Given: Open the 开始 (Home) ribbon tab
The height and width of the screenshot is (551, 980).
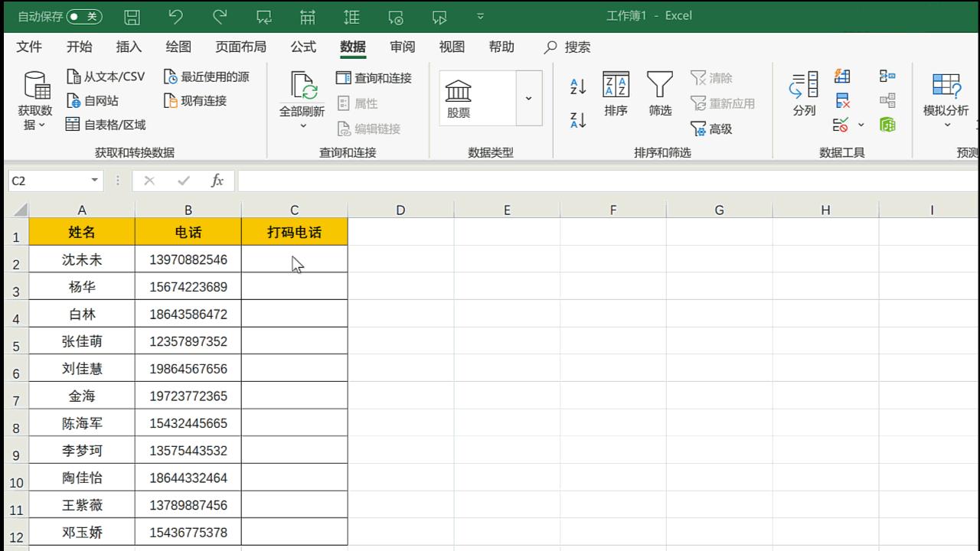Looking at the screenshot, I should (79, 47).
